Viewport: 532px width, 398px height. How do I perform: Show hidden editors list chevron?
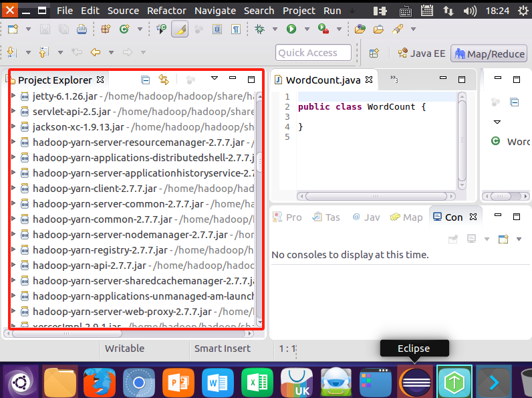pos(394,80)
